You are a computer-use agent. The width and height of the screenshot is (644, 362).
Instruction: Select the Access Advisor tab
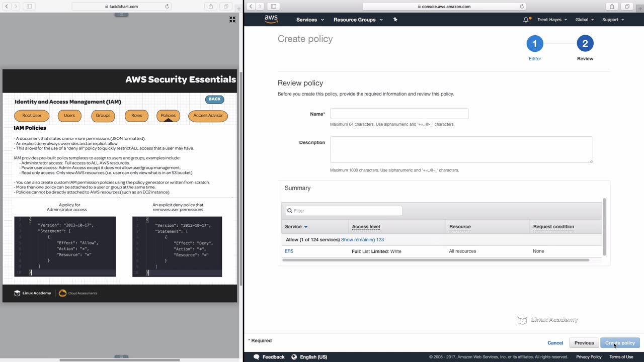pos(208,116)
